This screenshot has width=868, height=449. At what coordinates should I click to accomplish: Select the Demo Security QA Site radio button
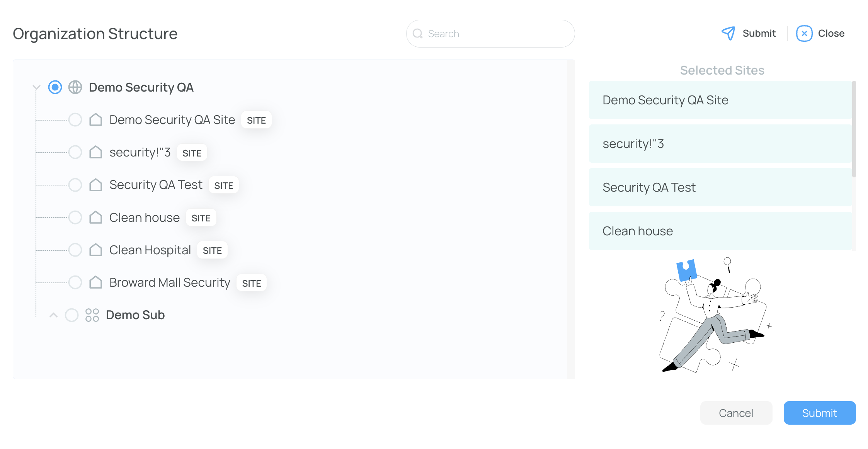coord(75,120)
